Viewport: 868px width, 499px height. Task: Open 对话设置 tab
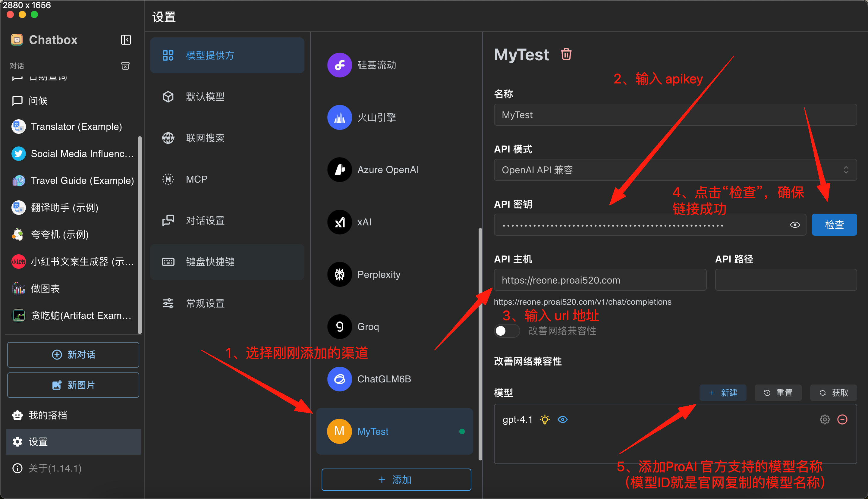[227, 221]
